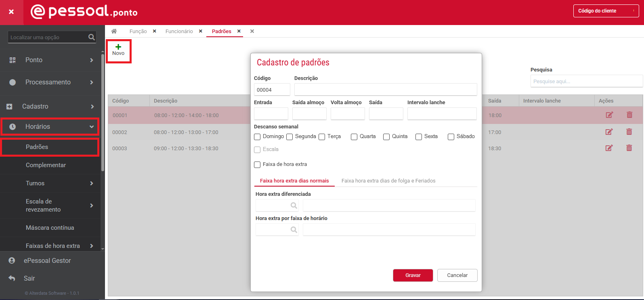The image size is (644, 300).
Task: Click the sidebar vertical scrollbar
Action: [x=103, y=113]
